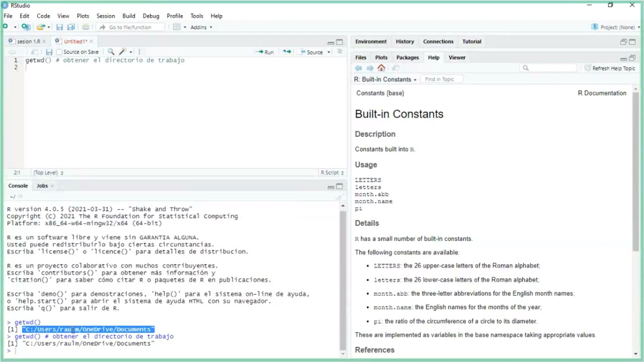This screenshot has height=362, width=644.
Task: Open the workspace panes layout icon
Action: click(x=177, y=27)
